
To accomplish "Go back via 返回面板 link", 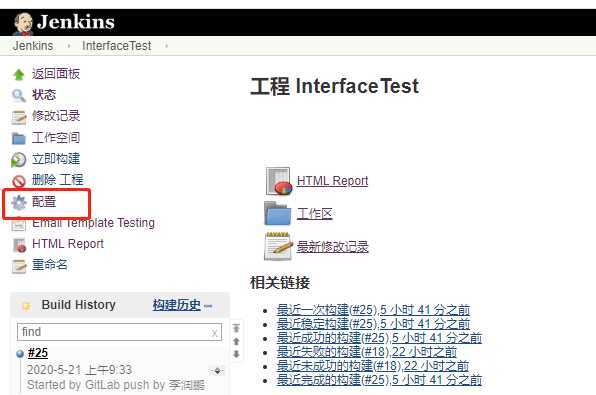I will coord(56,73).
